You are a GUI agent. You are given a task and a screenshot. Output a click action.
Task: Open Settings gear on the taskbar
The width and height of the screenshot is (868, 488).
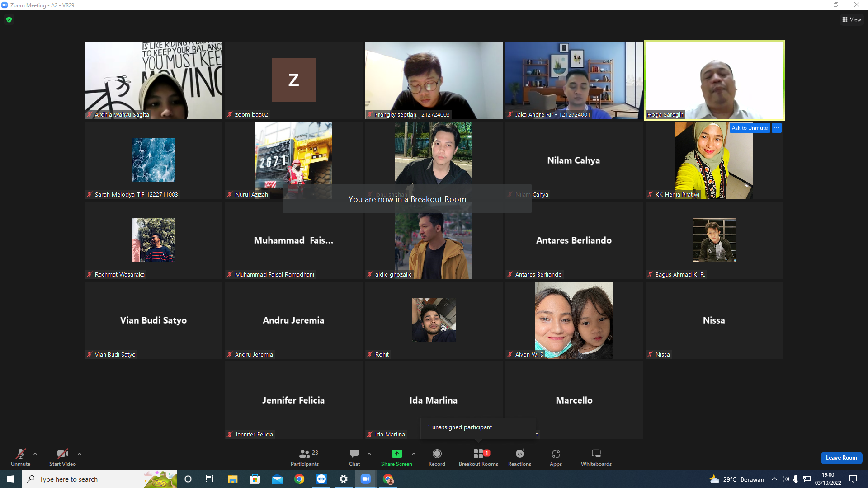pos(344,479)
